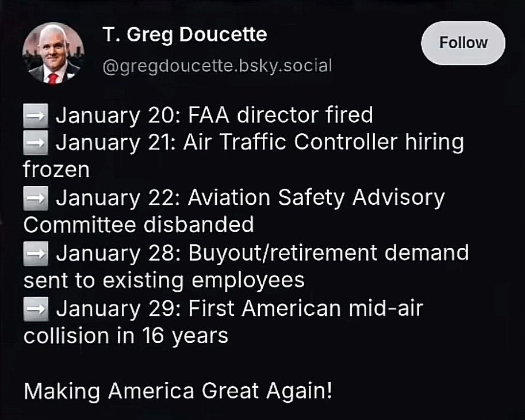Click the arrow emoji before January 22
This screenshot has width=525, height=420.
click(x=36, y=198)
